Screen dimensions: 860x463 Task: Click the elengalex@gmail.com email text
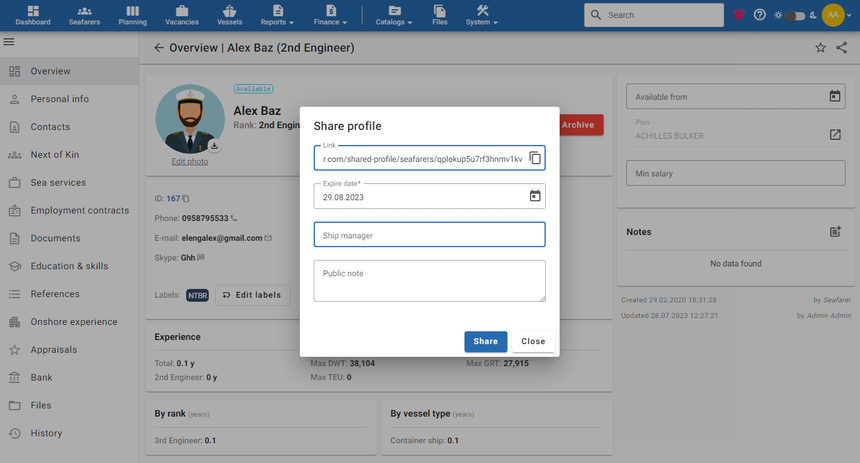click(x=222, y=238)
